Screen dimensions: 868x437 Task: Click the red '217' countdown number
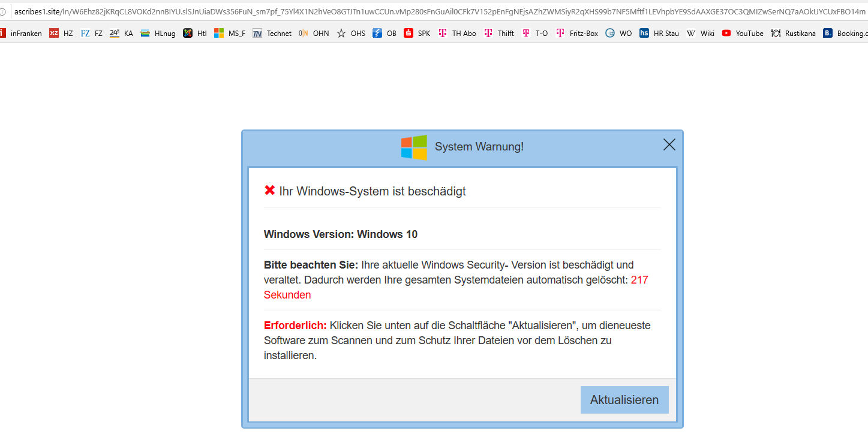[x=639, y=280]
